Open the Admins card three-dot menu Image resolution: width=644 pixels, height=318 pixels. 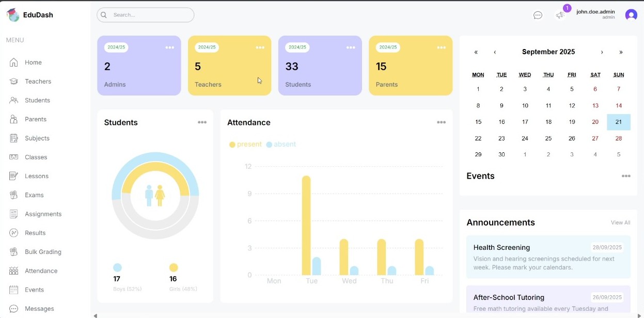(x=169, y=47)
